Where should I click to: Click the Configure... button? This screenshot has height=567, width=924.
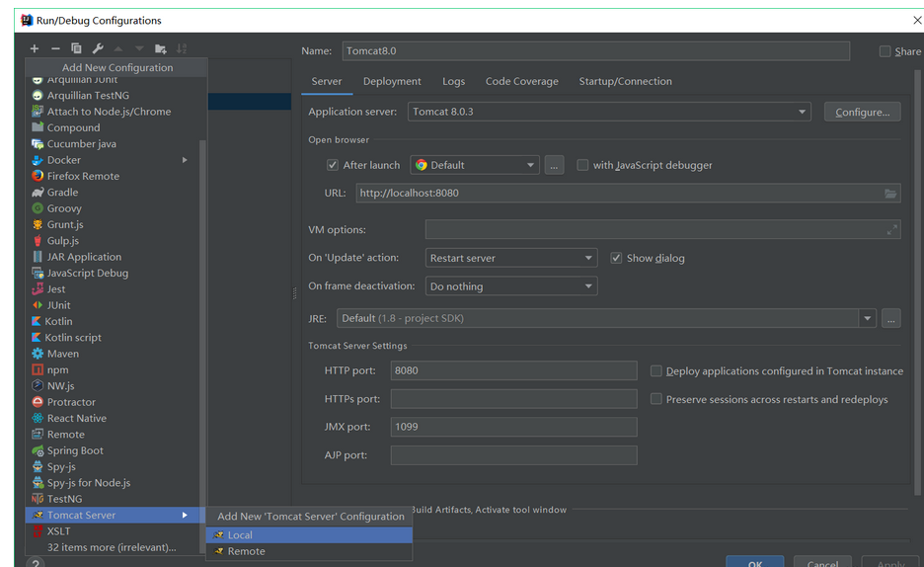pos(862,112)
